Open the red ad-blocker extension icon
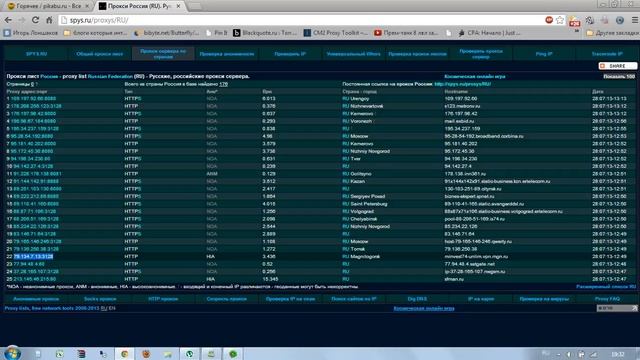This screenshot has height=360, width=640. point(549,20)
